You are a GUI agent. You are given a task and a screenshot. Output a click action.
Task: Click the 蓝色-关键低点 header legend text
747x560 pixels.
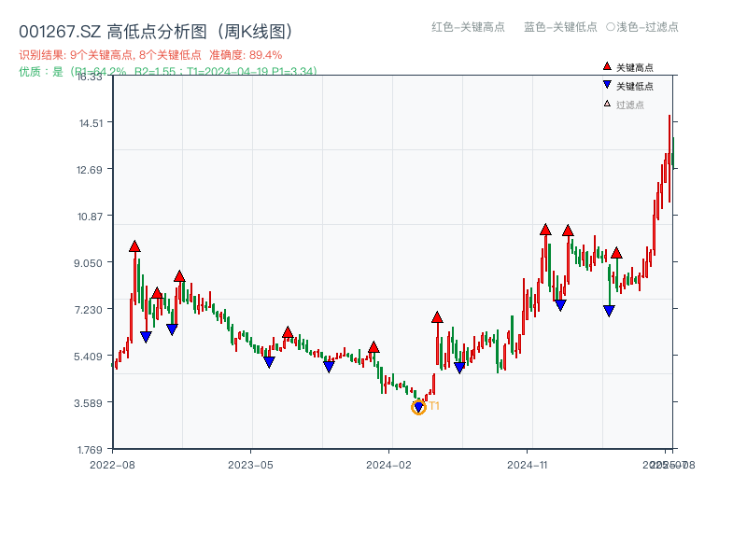click(x=561, y=27)
